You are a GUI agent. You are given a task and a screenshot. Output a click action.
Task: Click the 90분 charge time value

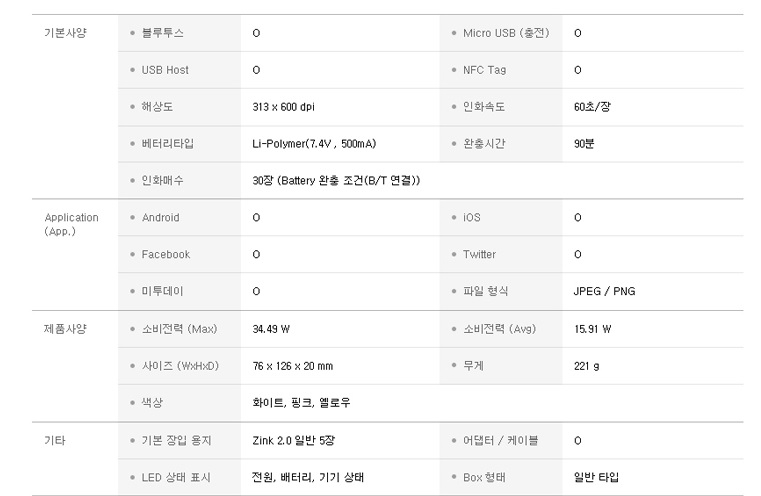click(x=584, y=144)
